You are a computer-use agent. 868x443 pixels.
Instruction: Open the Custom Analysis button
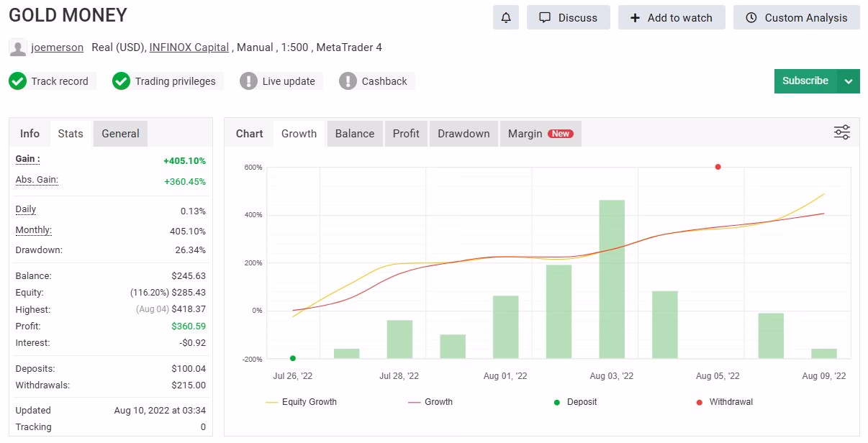797,18
